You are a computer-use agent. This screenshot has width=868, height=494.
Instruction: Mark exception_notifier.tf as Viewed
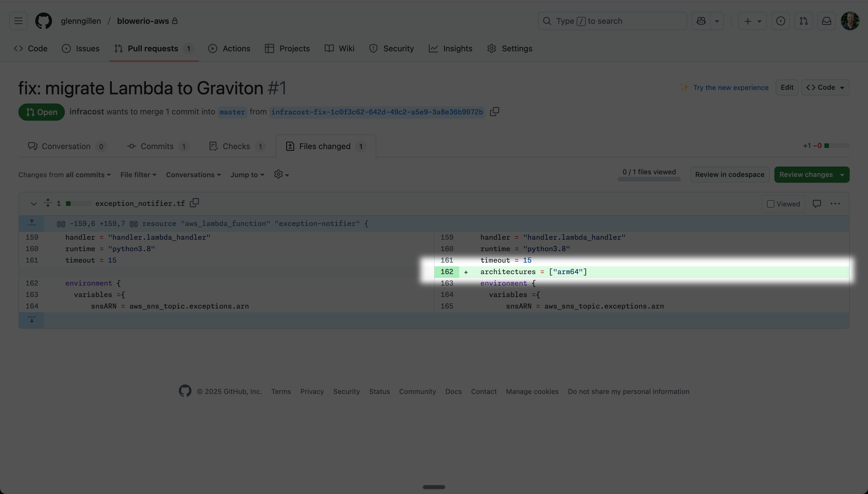point(770,204)
